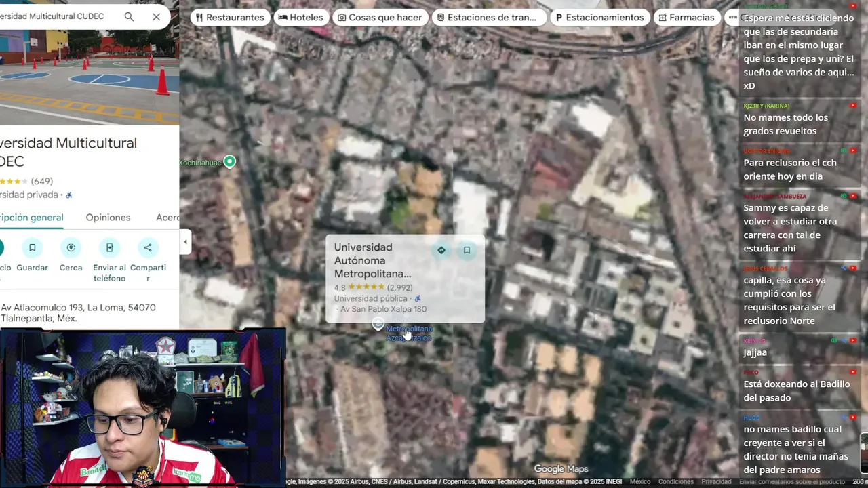Open the Universidad Autónoma Metropolitana card title
This screenshot has width=868, height=488.
(x=372, y=260)
